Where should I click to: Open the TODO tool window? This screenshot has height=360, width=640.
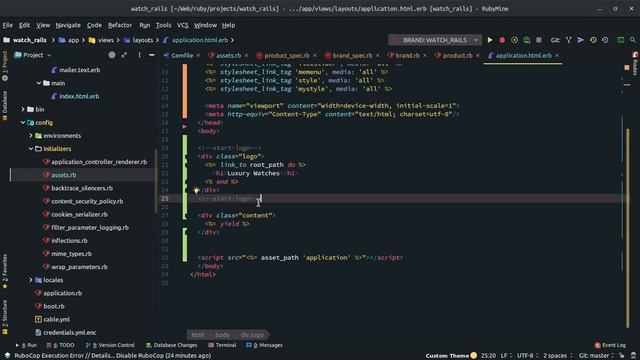60,345
